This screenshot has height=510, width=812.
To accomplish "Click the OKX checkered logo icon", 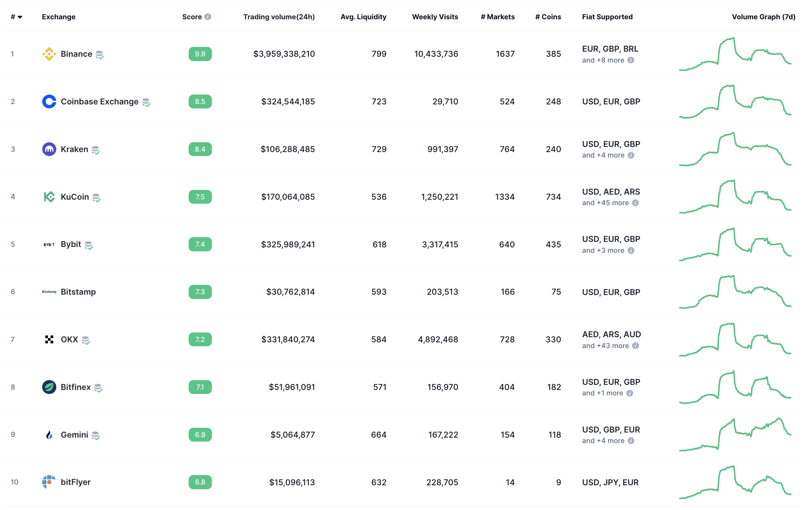I will pyautogui.click(x=49, y=339).
